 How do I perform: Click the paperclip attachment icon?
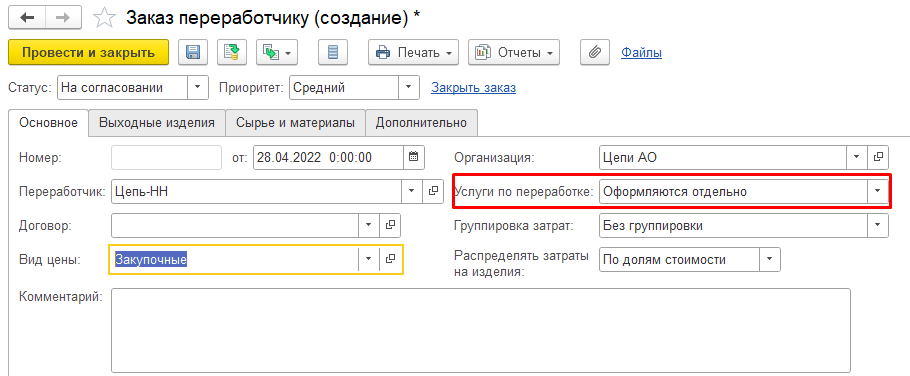pos(594,53)
